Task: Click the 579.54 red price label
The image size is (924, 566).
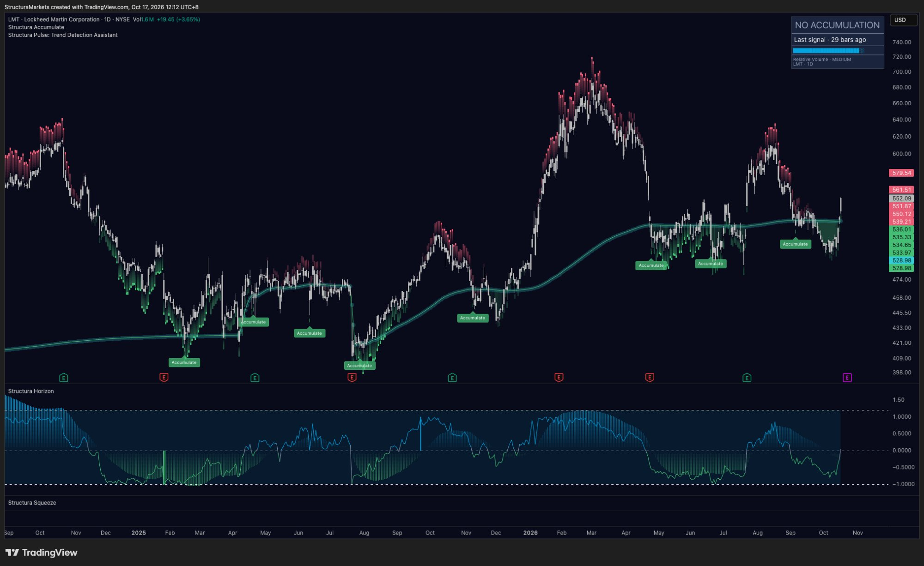Action: point(901,173)
